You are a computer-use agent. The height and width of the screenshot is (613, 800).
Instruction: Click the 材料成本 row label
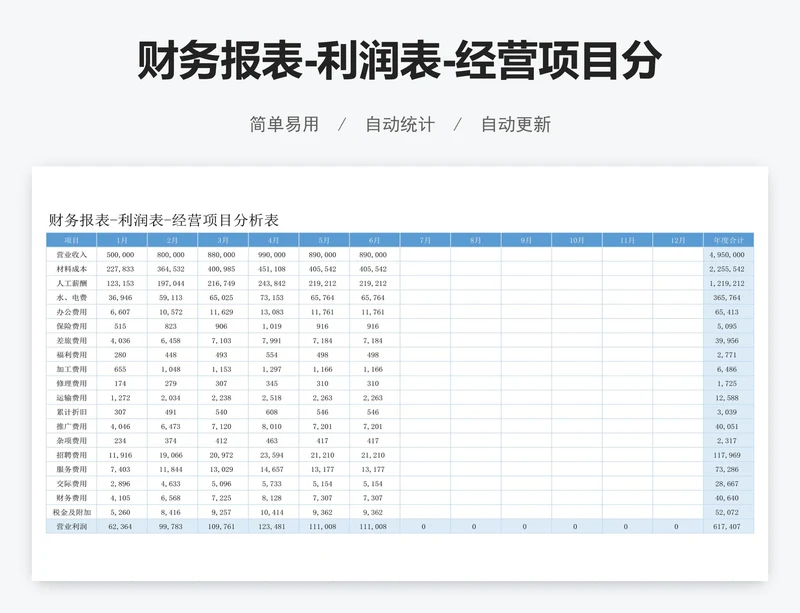coord(71,269)
